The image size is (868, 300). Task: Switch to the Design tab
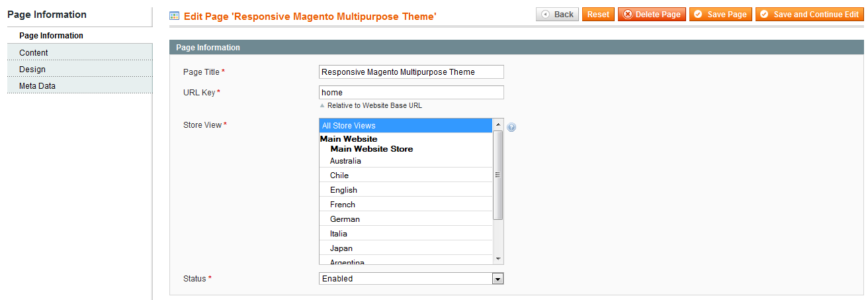coord(79,69)
